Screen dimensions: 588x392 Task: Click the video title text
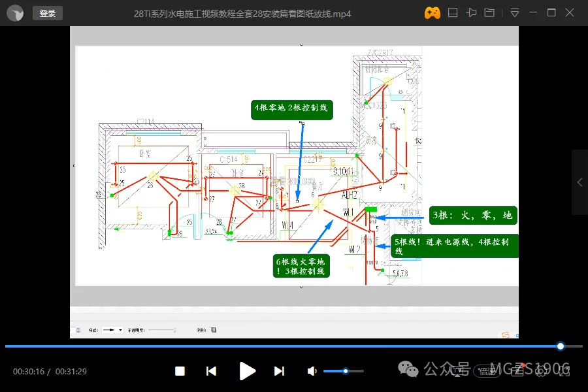click(242, 14)
